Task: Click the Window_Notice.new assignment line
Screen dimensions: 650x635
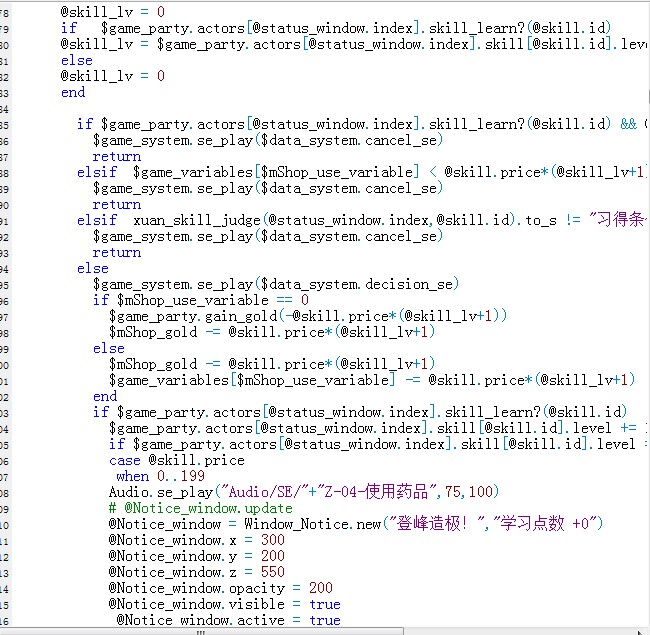Action: (x=355, y=524)
